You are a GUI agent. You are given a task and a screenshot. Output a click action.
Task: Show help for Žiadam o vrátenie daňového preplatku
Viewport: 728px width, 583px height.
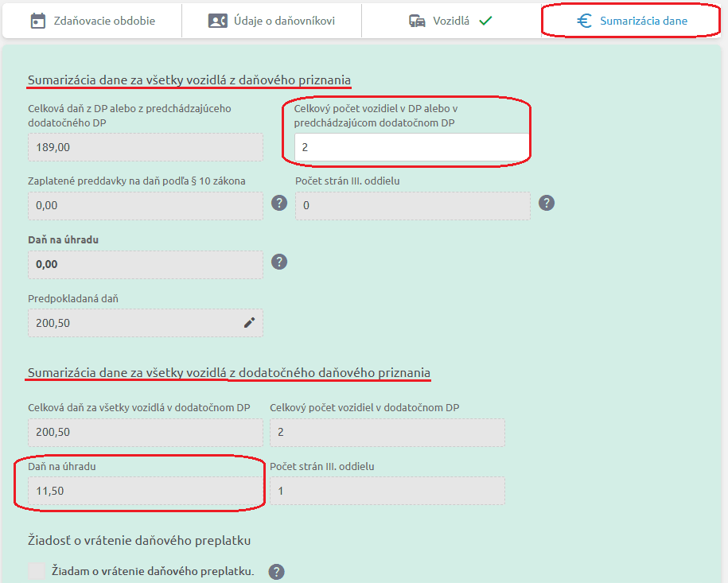tap(277, 571)
